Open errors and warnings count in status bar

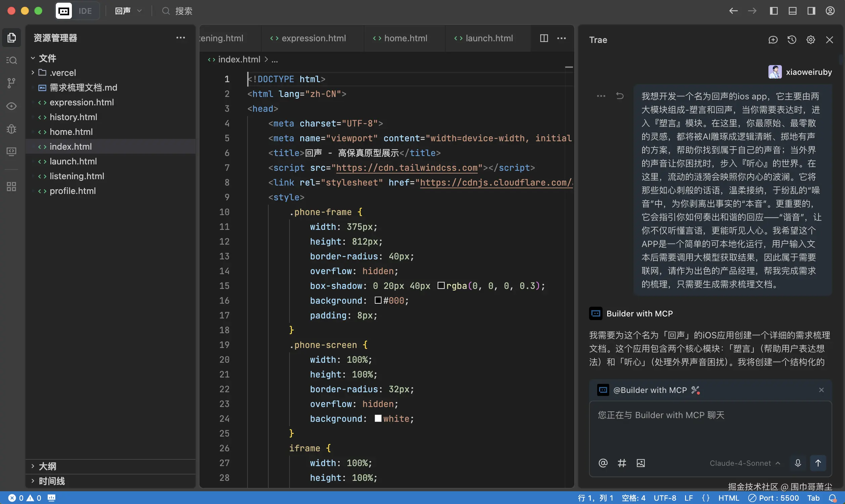click(25, 498)
